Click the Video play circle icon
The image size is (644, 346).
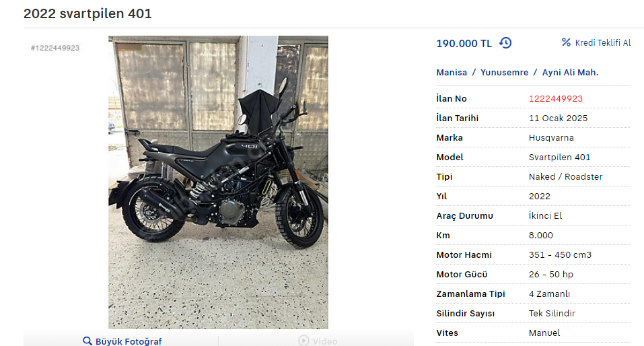pyautogui.click(x=303, y=341)
